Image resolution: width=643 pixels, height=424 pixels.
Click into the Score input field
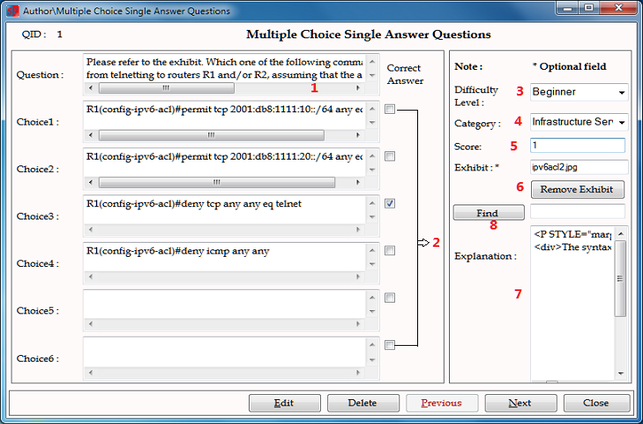[x=577, y=146]
